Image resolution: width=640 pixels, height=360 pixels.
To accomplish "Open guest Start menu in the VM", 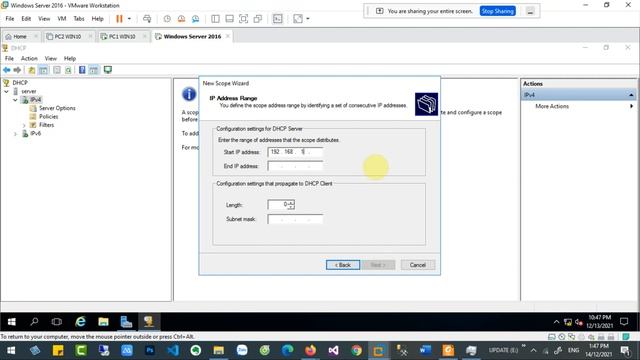I will (x=11, y=322).
